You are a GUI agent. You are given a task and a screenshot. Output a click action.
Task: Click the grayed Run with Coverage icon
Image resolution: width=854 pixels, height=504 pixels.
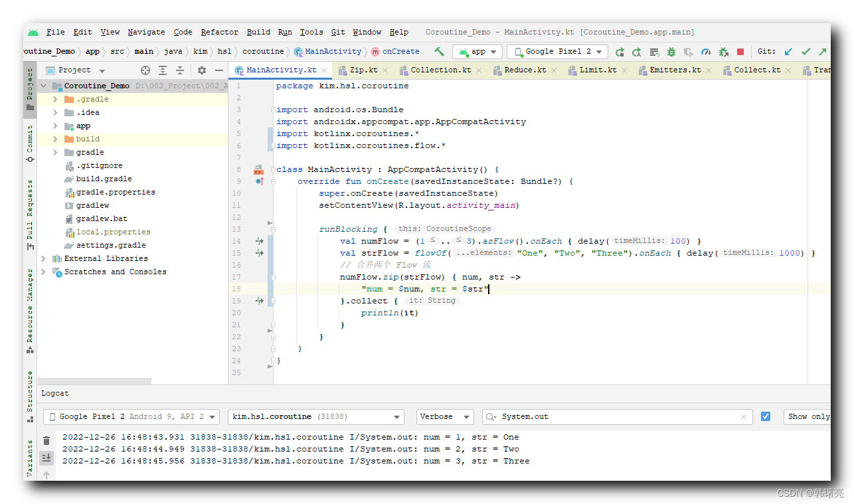click(689, 52)
